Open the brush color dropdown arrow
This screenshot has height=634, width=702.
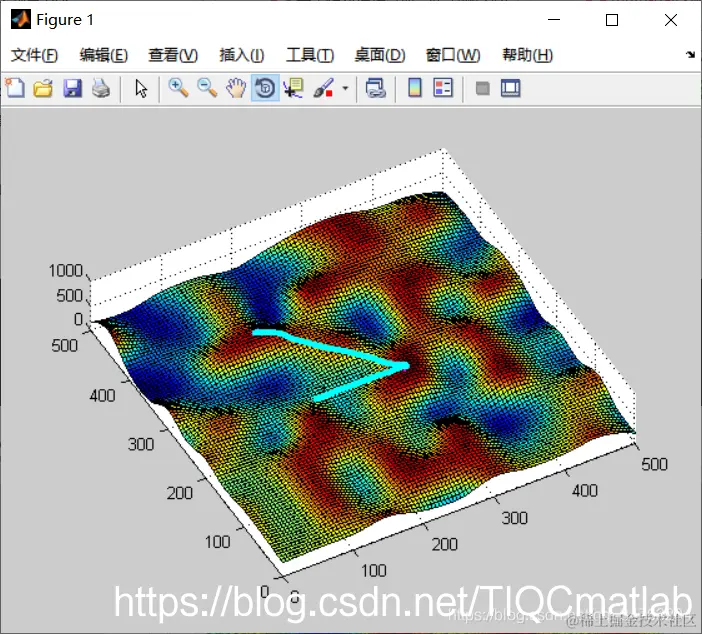[345, 88]
